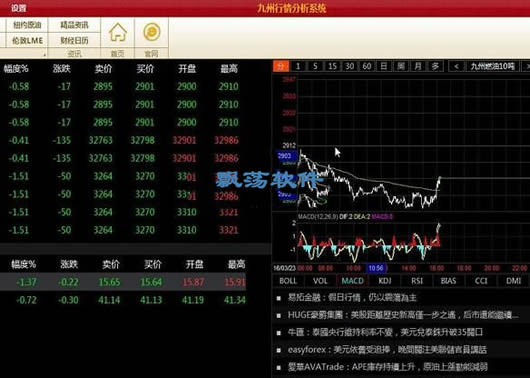Click the house-shaped 首页 home icon

[118, 32]
